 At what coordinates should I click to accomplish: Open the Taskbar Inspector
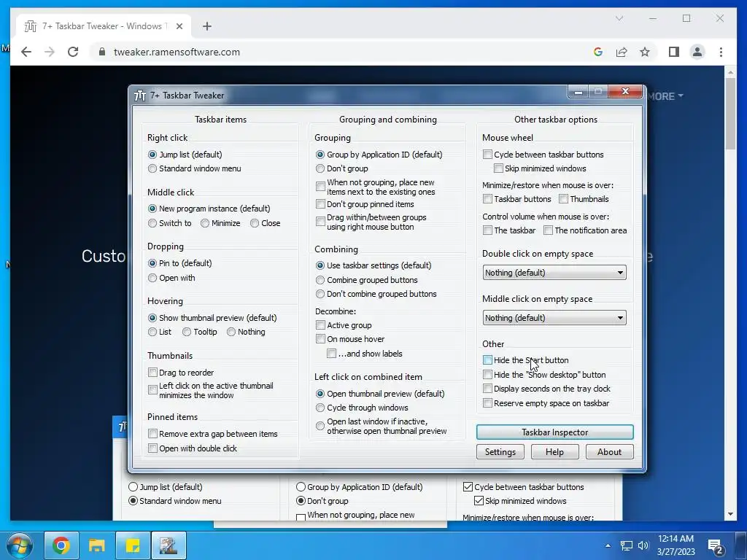click(x=554, y=432)
